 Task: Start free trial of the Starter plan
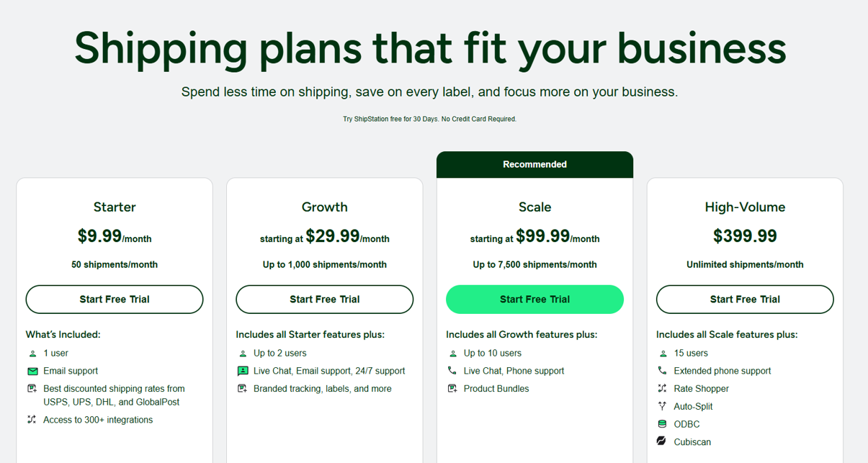(114, 300)
